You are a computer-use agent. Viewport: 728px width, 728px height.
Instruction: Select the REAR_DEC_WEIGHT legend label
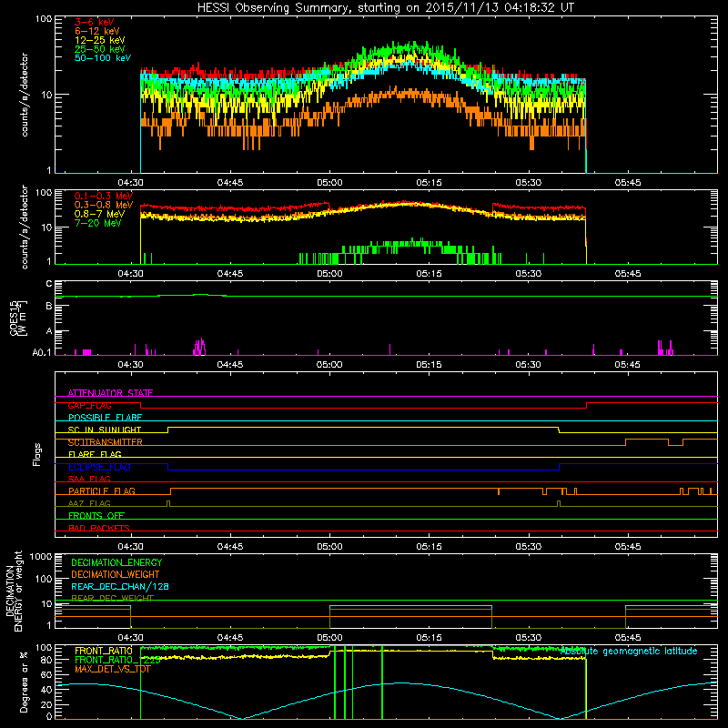click(112, 599)
